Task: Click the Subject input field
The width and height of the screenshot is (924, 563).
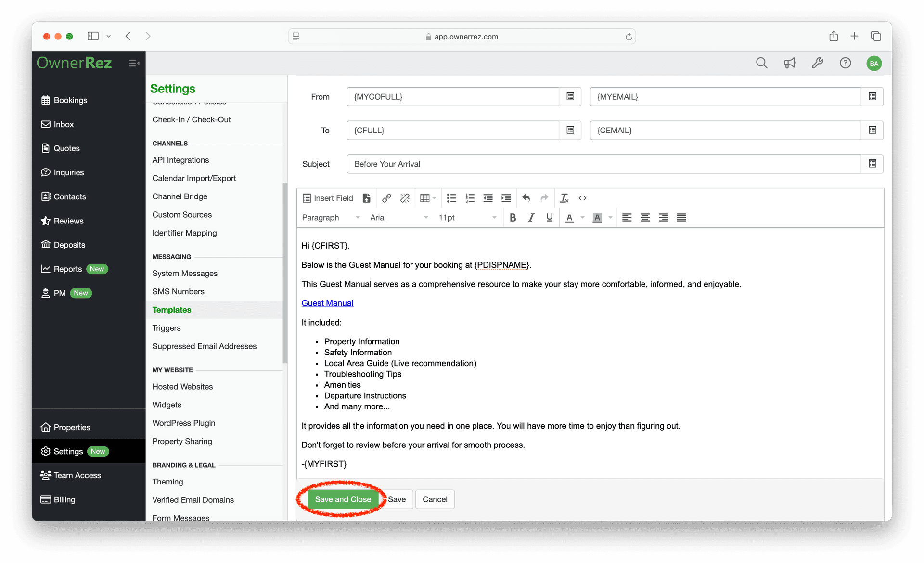Action: (603, 163)
